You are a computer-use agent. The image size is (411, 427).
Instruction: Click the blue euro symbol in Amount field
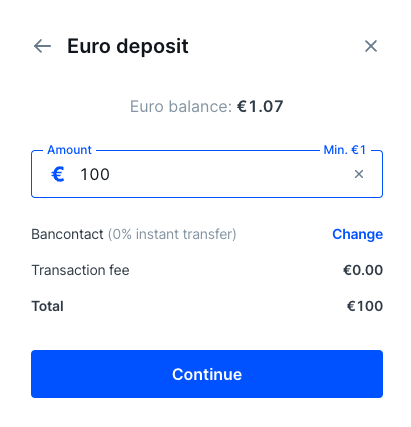(58, 174)
